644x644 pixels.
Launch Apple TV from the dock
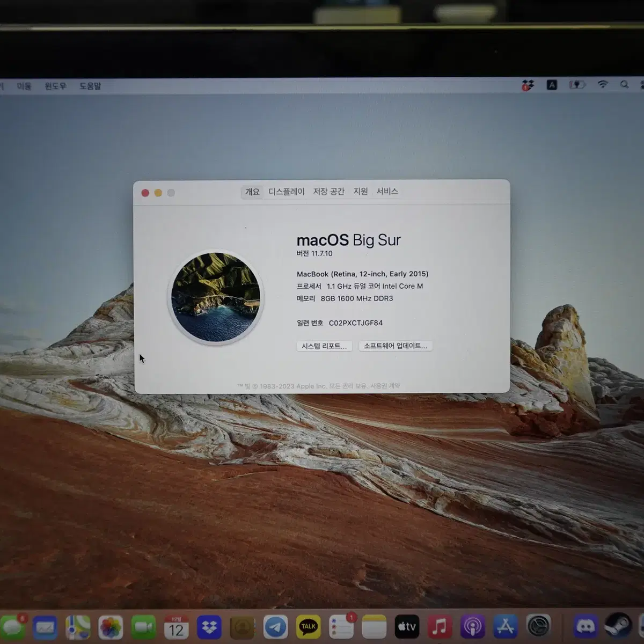point(407,627)
